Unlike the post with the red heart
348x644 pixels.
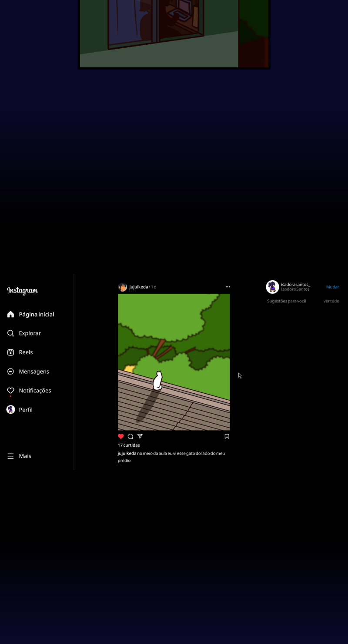coord(121,436)
